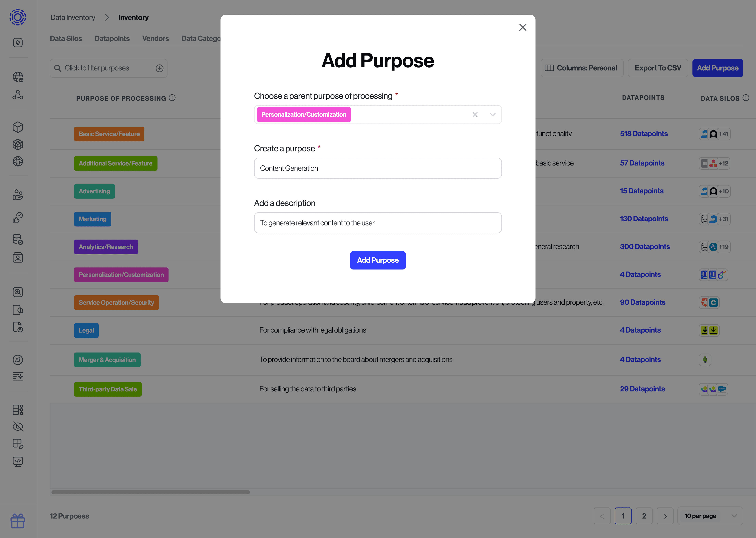Click the Export To CSV button
The height and width of the screenshot is (538, 756).
click(658, 68)
